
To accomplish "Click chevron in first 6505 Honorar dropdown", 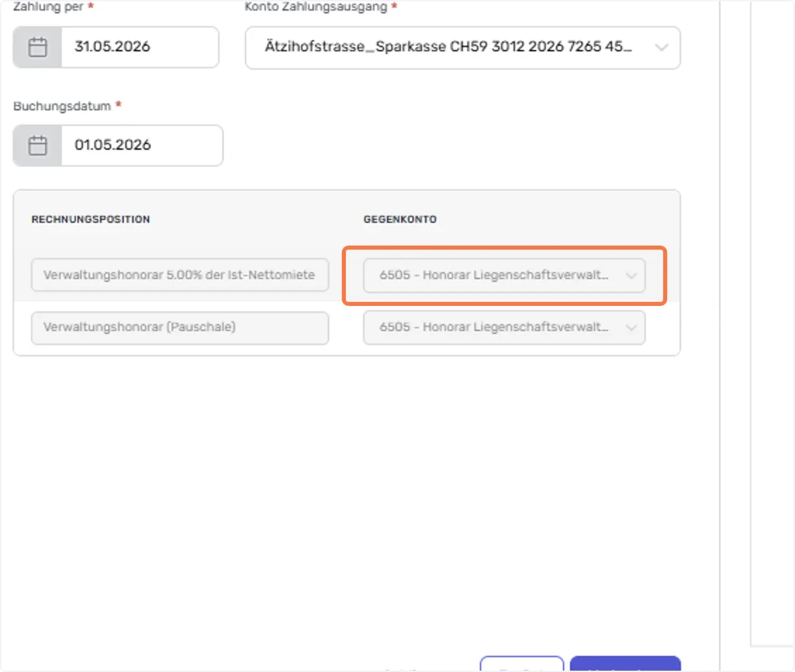I will coord(631,275).
